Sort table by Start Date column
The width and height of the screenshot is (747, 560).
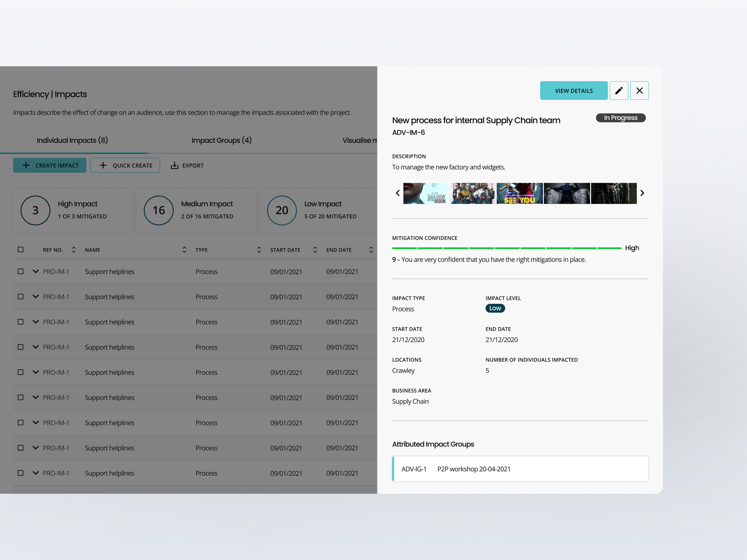click(315, 250)
